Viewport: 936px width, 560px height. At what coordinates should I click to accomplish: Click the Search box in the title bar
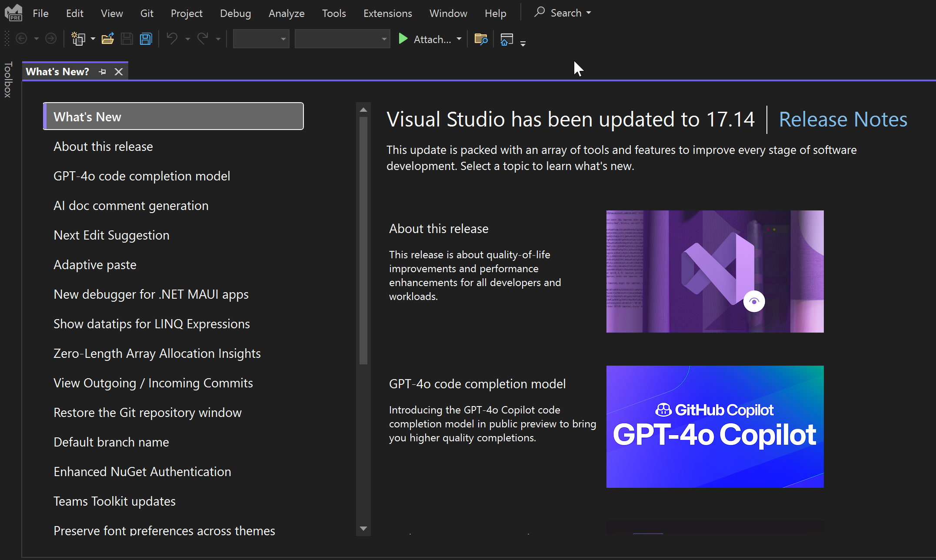pyautogui.click(x=562, y=13)
